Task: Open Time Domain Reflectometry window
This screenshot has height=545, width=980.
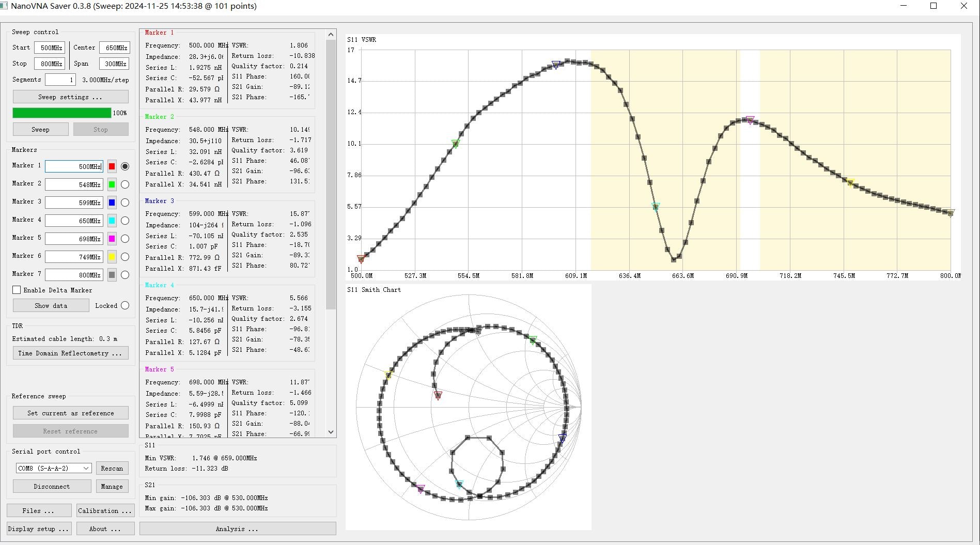Action: point(70,353)
